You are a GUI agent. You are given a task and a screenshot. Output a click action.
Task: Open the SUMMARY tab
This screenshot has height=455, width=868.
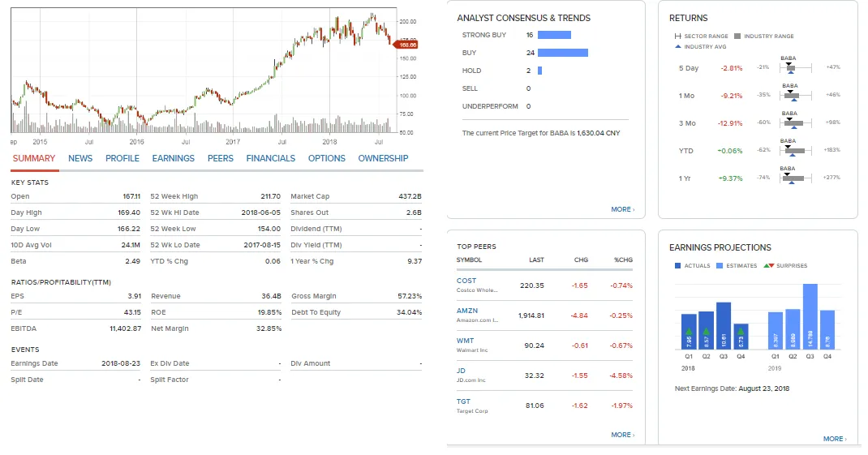[x=34, y=158]
